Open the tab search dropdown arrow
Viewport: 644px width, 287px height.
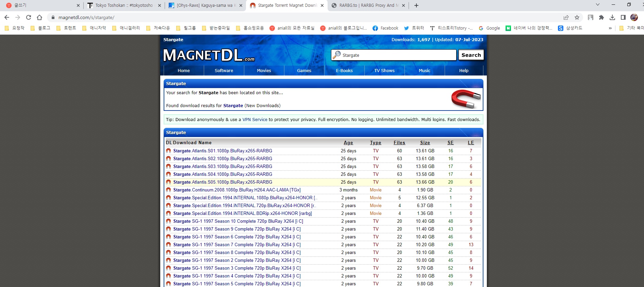point(598,5)
